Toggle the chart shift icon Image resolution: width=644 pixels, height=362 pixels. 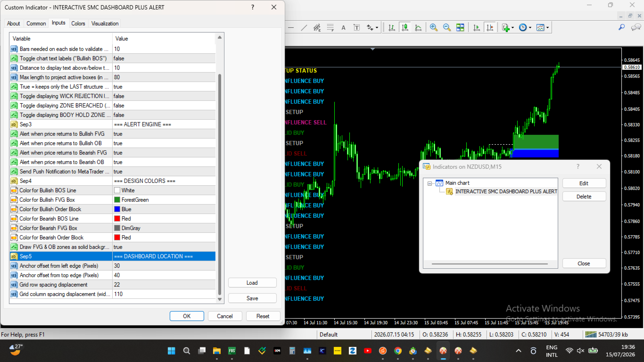[490, 27]
